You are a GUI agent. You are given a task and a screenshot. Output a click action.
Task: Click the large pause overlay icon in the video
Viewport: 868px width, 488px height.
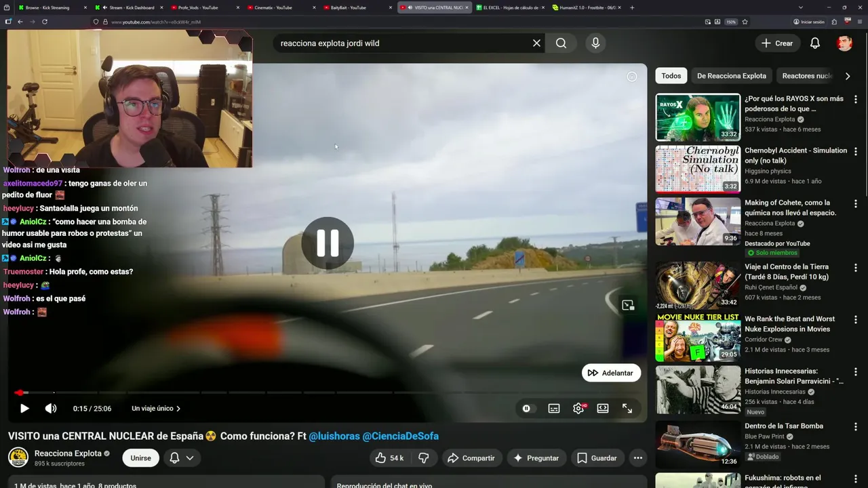coord(328,243)
